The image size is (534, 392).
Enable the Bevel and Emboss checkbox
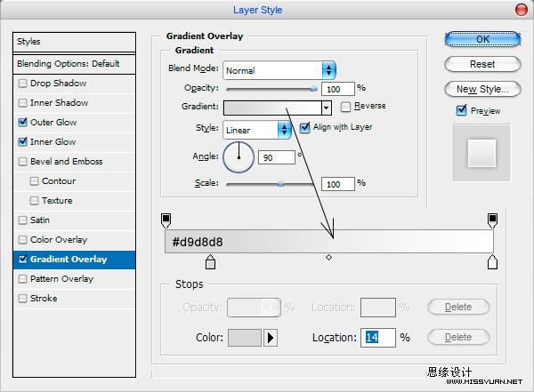pos(22,161)
